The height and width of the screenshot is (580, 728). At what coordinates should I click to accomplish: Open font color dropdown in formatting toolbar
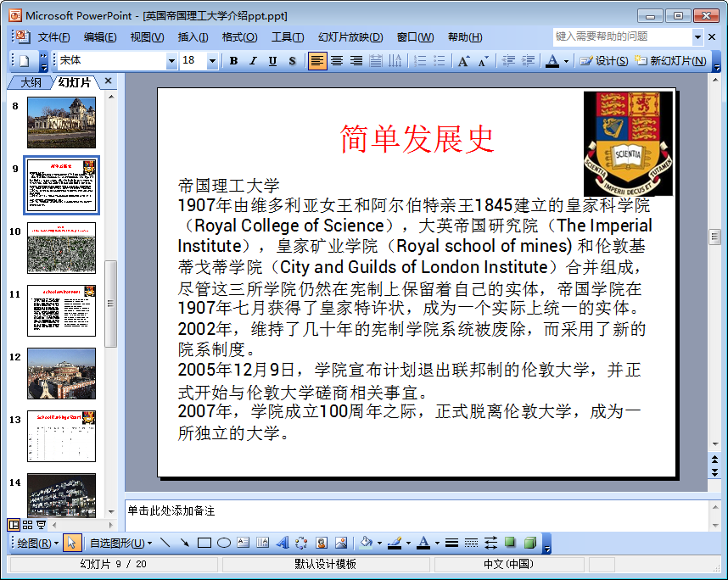pos(566,61)
